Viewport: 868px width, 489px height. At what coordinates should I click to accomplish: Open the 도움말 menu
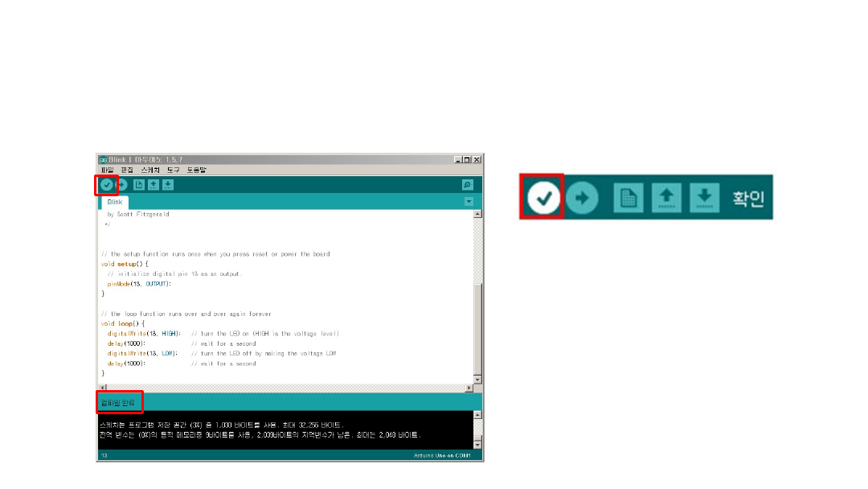[197, 170]
